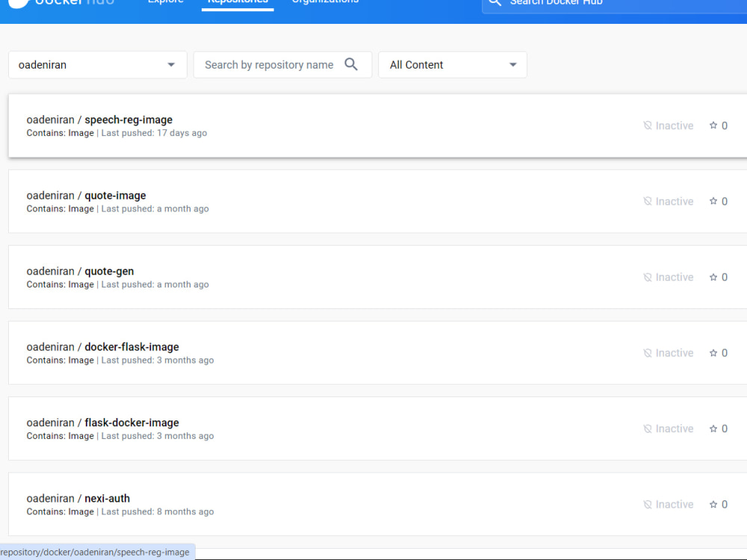Open the nexi-auth repository
The height and width of the screenshot is (560, 747).
[107, 498]
